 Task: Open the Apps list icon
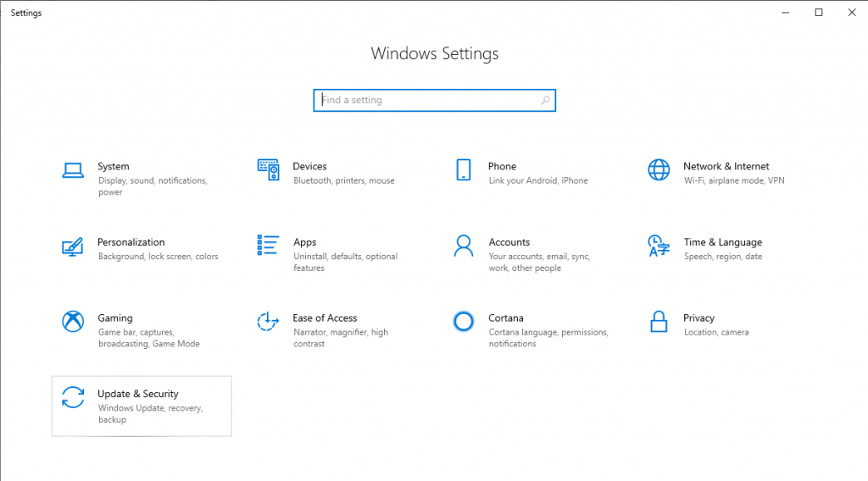(x=268, y=245)
